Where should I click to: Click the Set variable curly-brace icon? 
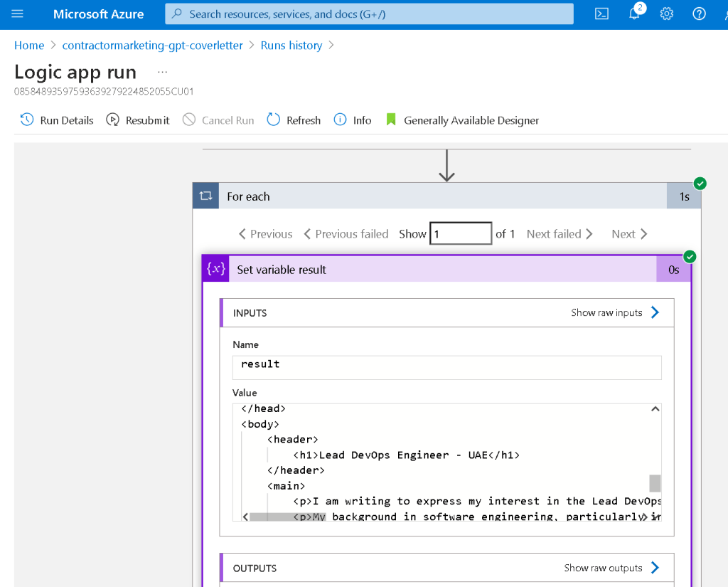[x=216, y=269]
